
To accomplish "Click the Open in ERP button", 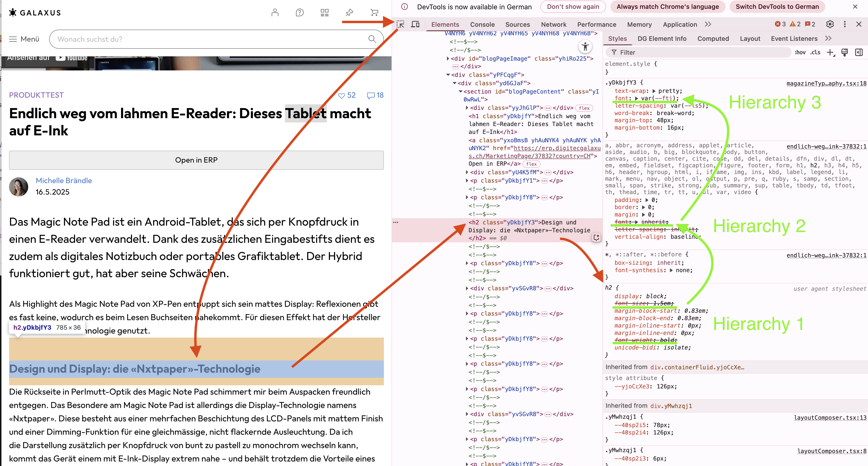I will pyautogui.click(x=196, y=160).
